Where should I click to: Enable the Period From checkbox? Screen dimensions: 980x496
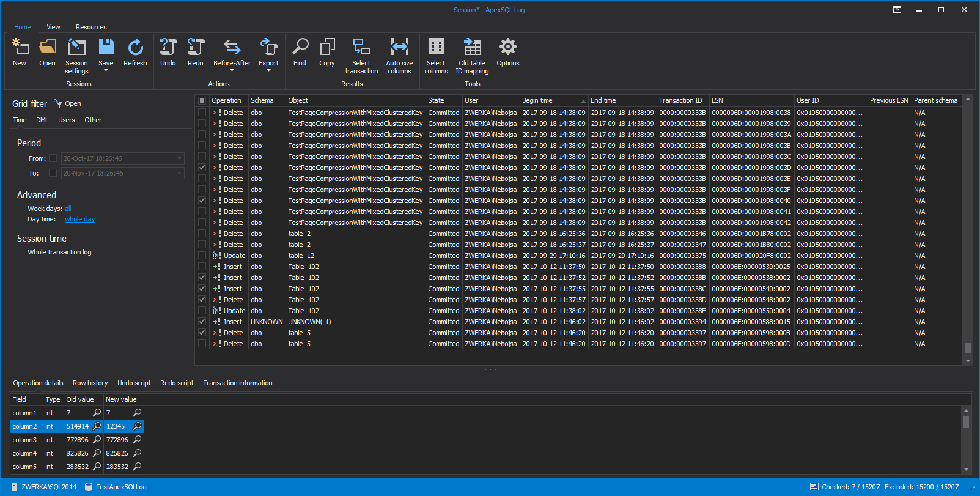pos(53,158)
